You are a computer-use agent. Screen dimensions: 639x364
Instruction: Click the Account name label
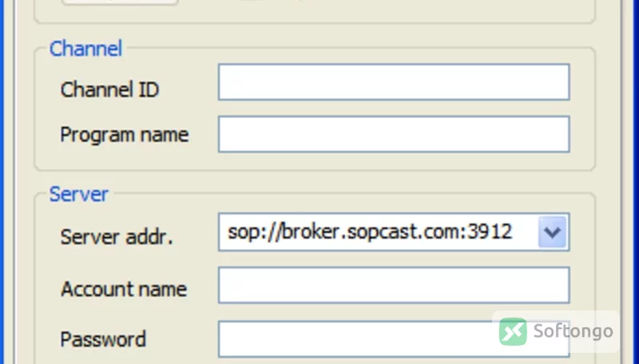coord(124,289)
